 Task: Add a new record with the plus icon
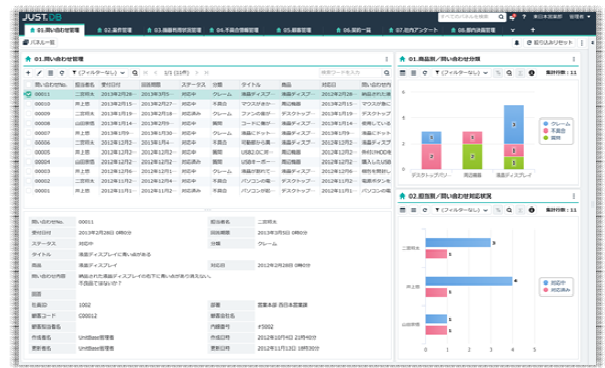pyautogui.click(x=28, y=73)
